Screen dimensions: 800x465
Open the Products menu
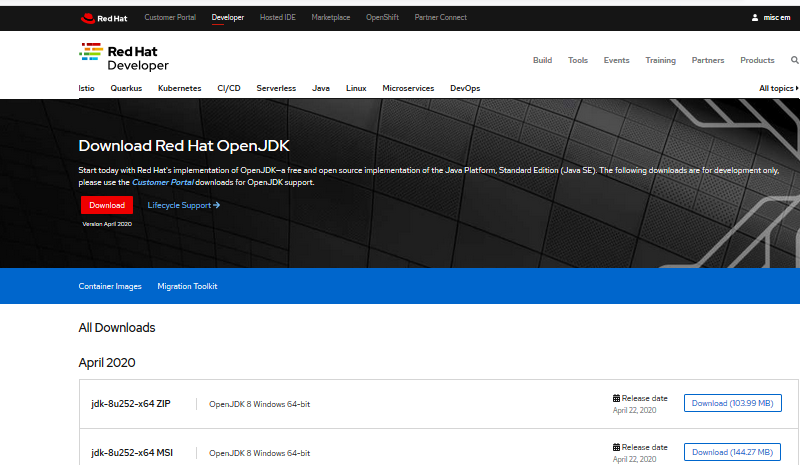click(x=757, y=60)
